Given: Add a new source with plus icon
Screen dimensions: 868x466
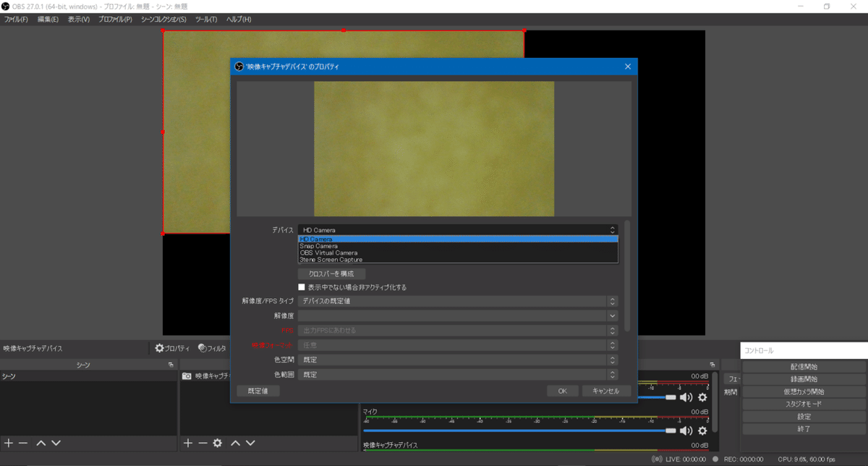Looking at the screenshot, I should click(188, 443).
